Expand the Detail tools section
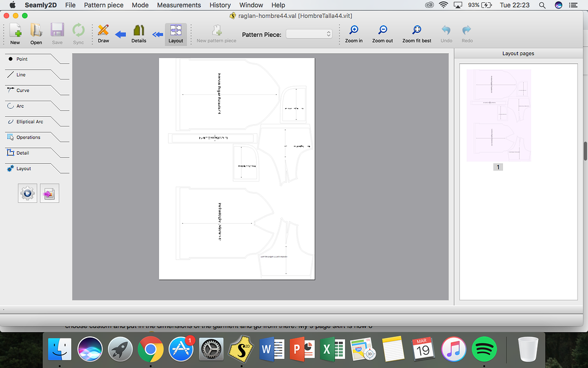The image size is (588, 368). 23,153
